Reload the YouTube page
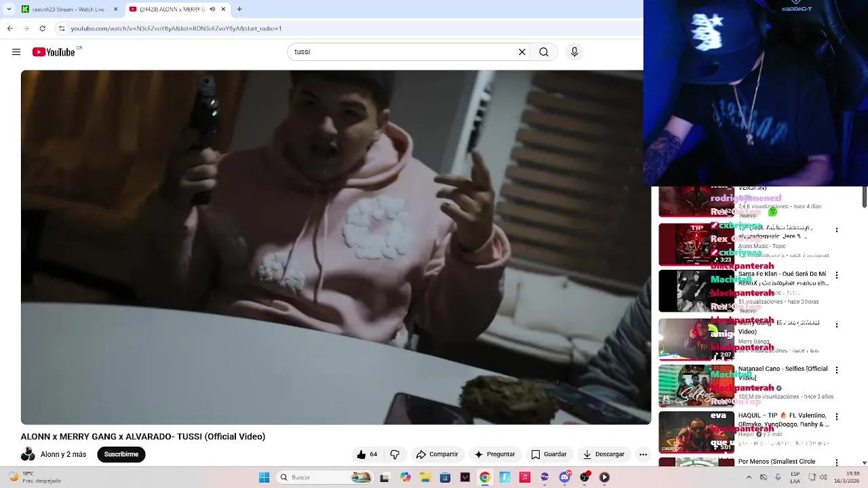This screenshot has width=868, height=488. pyautogui.click(x=42, y=28)
